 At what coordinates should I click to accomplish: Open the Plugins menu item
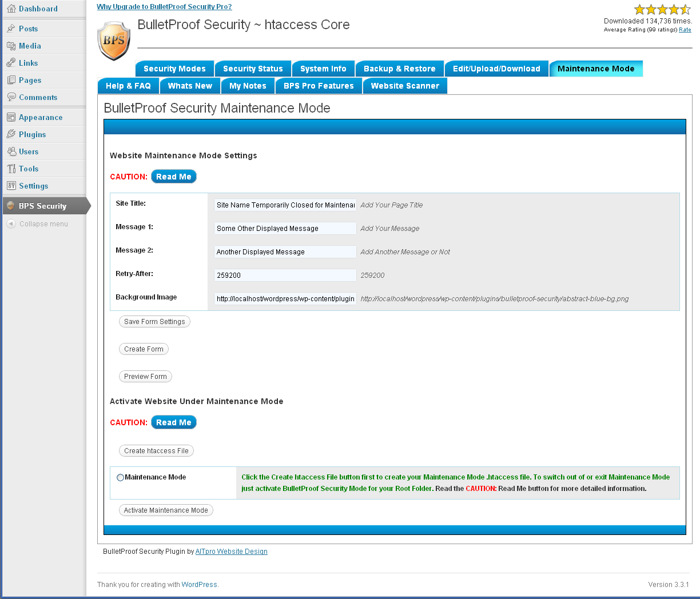pyautogui.click(x=43, y=134)
